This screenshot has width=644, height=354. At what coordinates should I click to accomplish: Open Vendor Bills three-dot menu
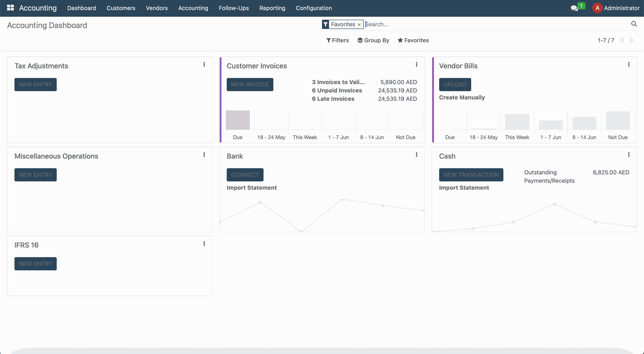point(629,64)
